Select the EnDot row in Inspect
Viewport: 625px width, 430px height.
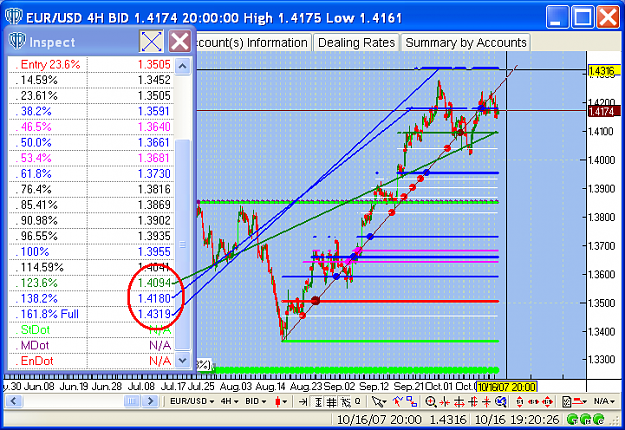tap(91, 361)
